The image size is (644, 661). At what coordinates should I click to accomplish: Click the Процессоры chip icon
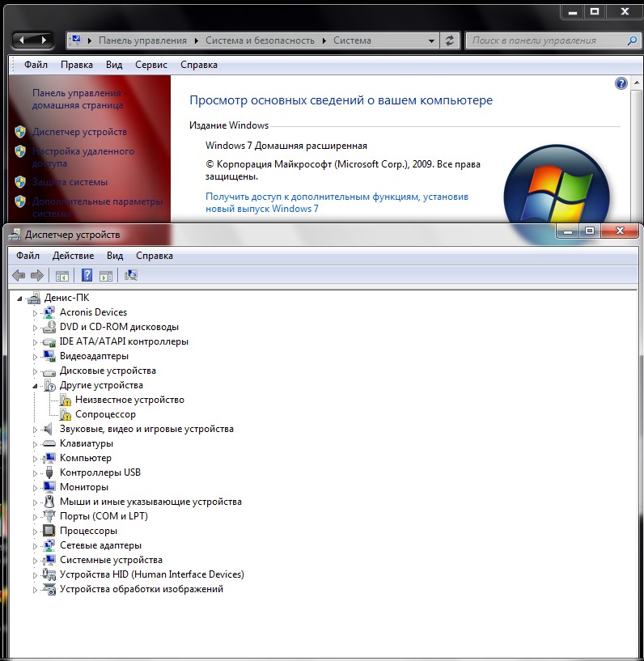click(x=49, y=531)
